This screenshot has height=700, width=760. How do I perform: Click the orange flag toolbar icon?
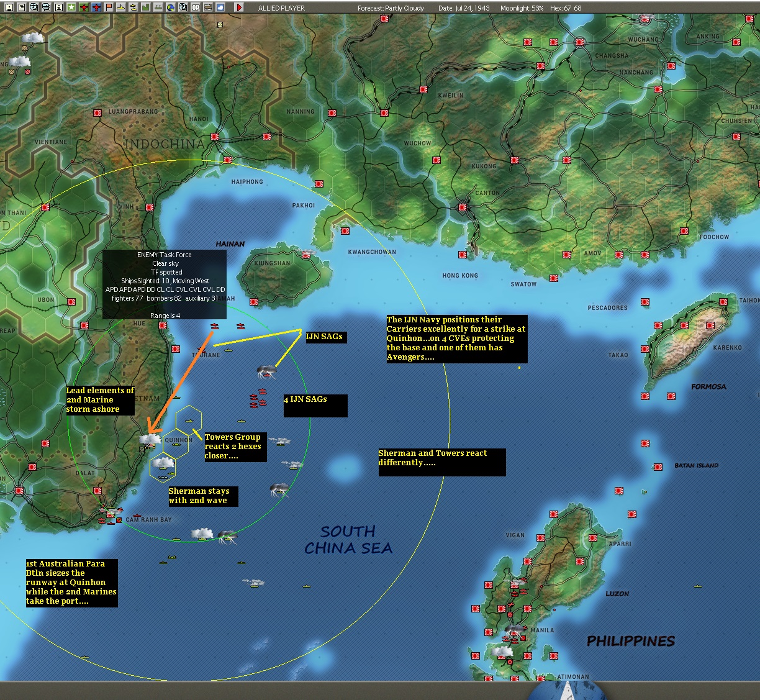(109, 7)
